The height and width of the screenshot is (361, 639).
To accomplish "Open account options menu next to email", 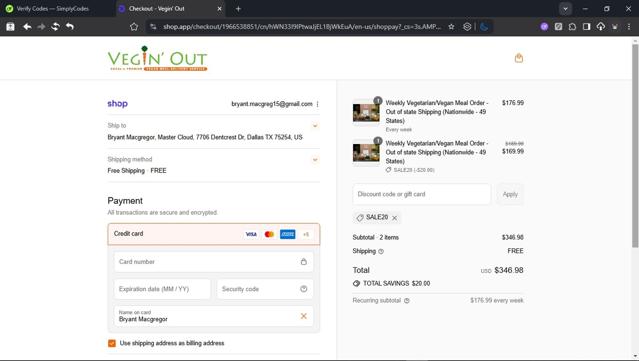I will point(317,104).
